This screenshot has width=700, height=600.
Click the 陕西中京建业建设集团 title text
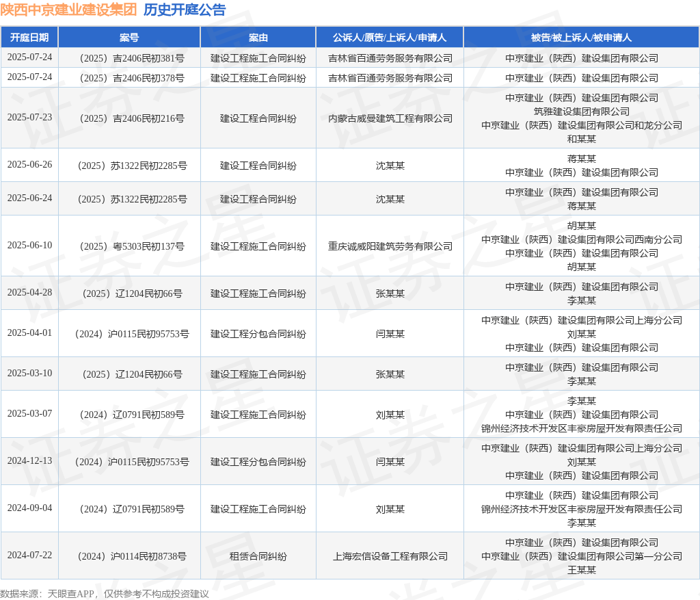68,10
